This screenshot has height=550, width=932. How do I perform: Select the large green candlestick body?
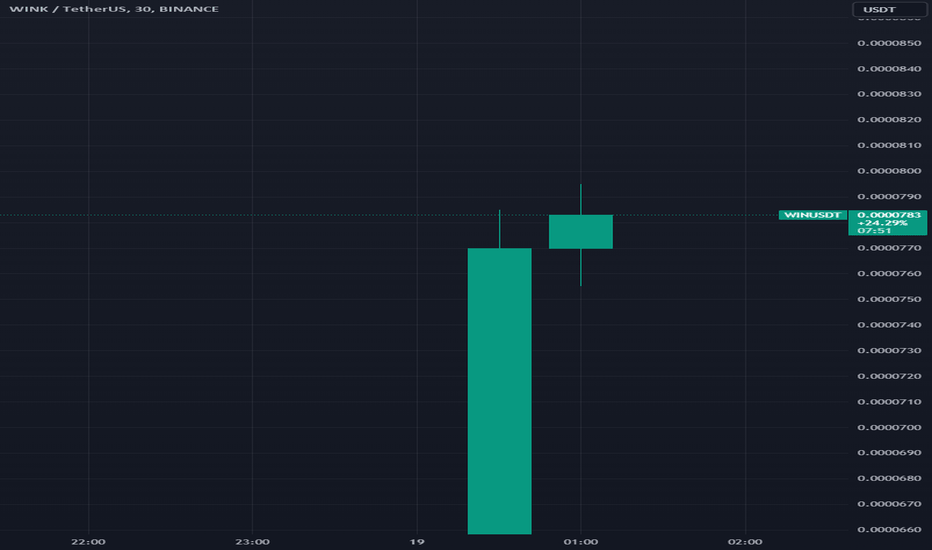[x=500, y=391]
